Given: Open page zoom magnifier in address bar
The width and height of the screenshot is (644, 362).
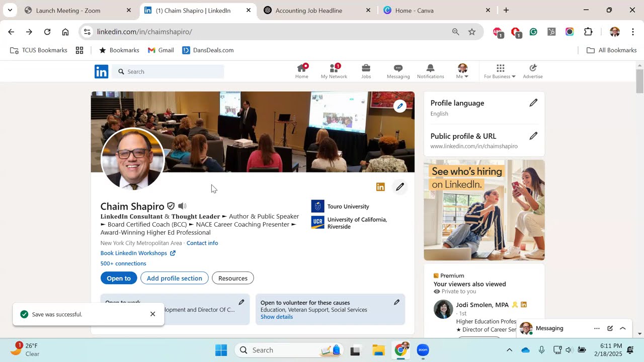Looking at the screenshot, I should click(455, 32).
